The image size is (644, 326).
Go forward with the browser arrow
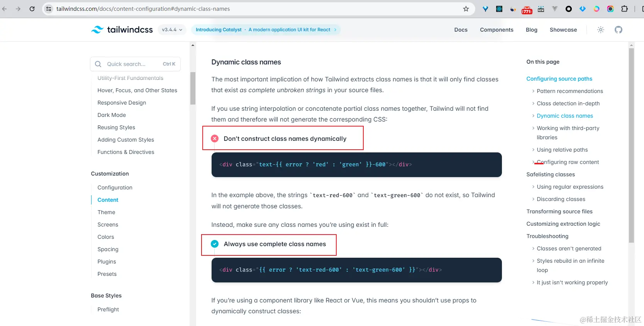[x=18, y=8]
